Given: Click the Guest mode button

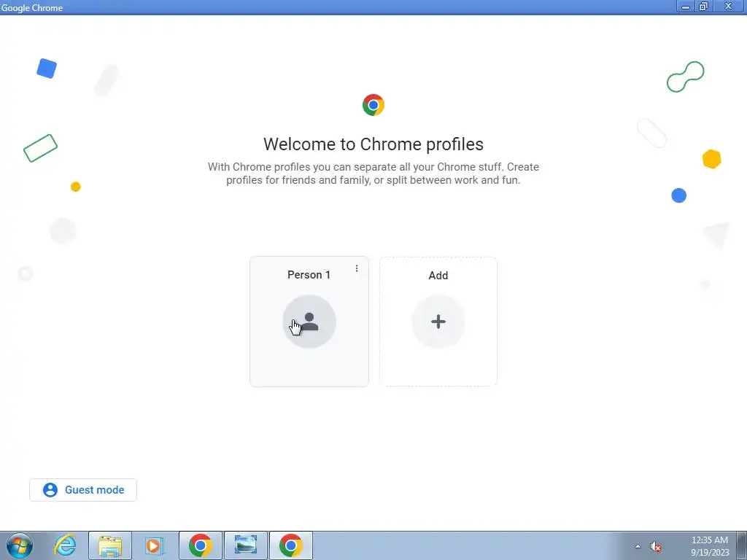Looking at the screenshot, I should click(x=83, y=490).
